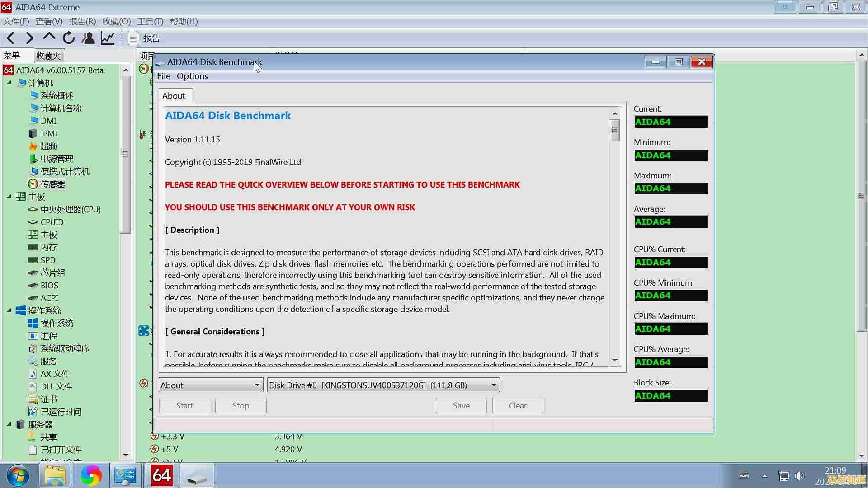Select the 传感器 sensor tree item
The height and width of the screenshot is (488, 868).
pos(52,184)
